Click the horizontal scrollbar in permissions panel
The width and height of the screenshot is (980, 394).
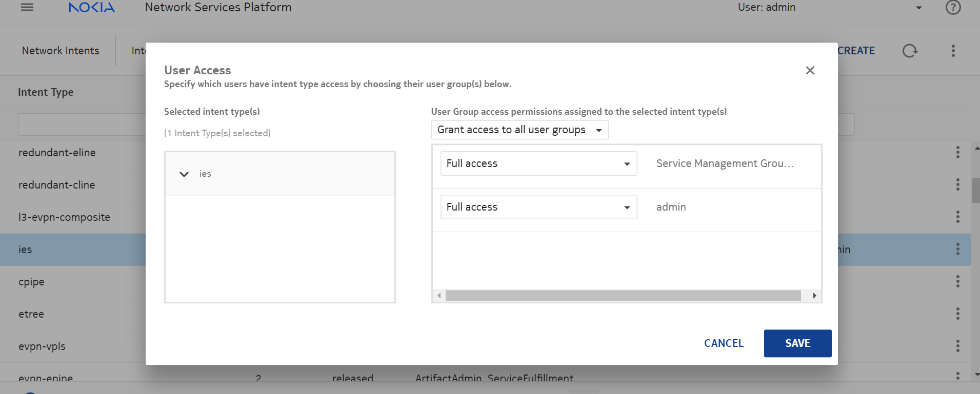point(623,296)
